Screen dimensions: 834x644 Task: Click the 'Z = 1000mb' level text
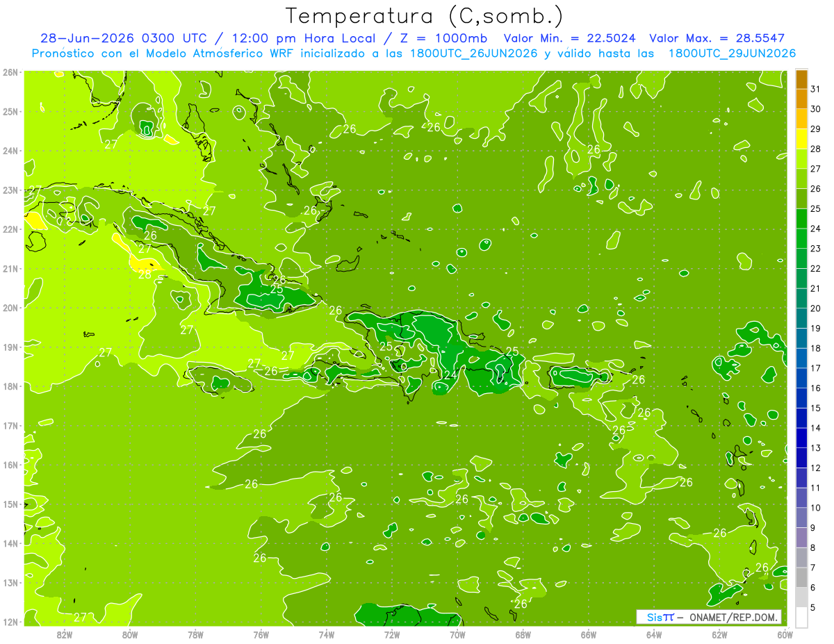pos(443,38)
